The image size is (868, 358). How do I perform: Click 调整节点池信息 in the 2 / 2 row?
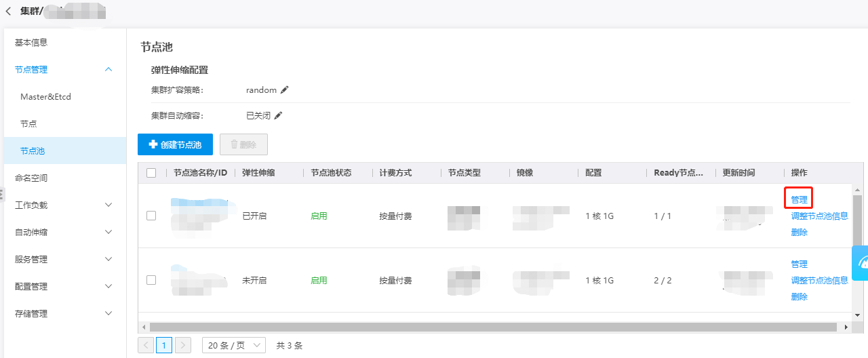[819, 280]
